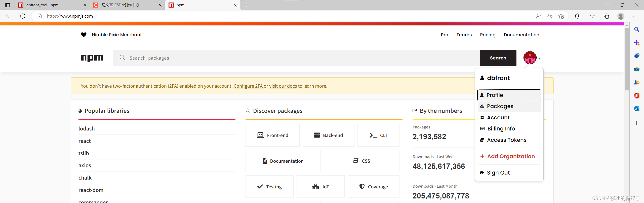Click the npm logo
The image size is (644, 203).
(92, 58)
